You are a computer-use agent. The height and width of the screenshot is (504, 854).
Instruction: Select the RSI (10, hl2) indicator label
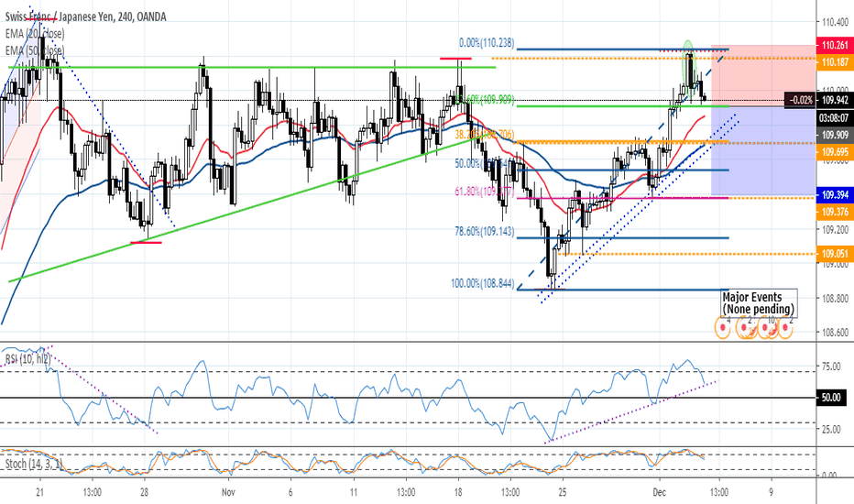(27, 359)
